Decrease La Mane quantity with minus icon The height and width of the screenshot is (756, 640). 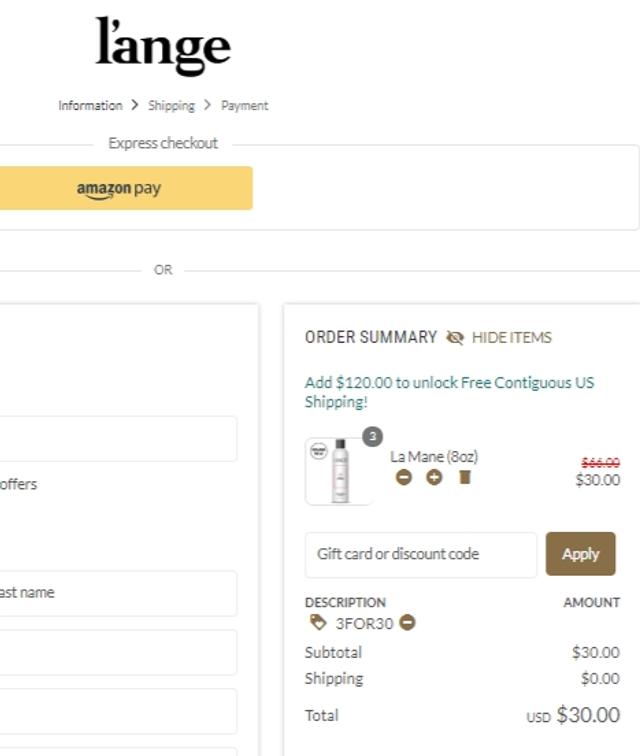pyautogui.click(x=404, y=477)
